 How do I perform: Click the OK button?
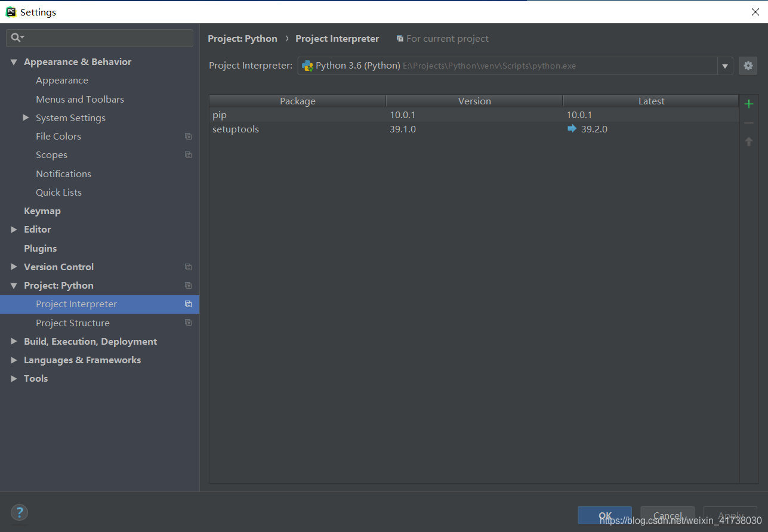pyautogui.click(x=604, y=516)
